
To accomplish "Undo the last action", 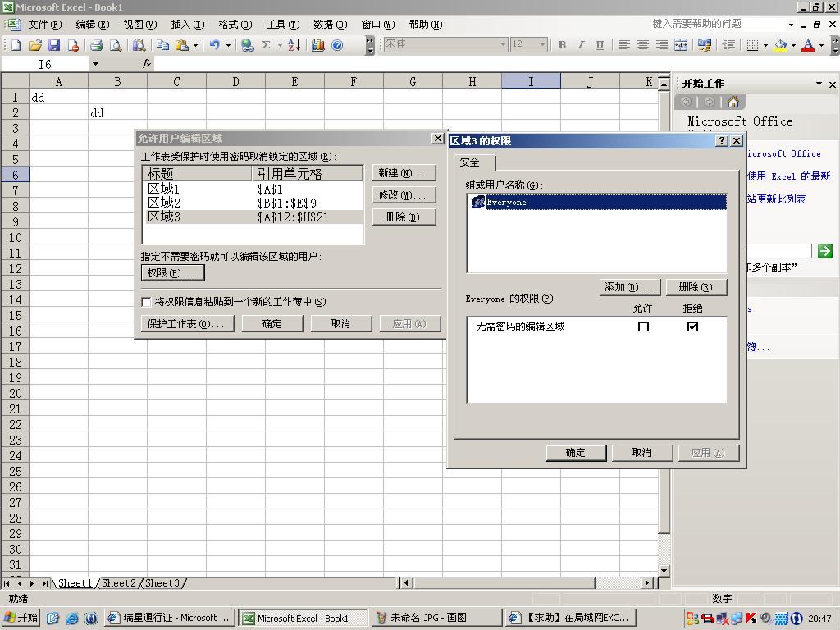I will [x=215, y=46].
